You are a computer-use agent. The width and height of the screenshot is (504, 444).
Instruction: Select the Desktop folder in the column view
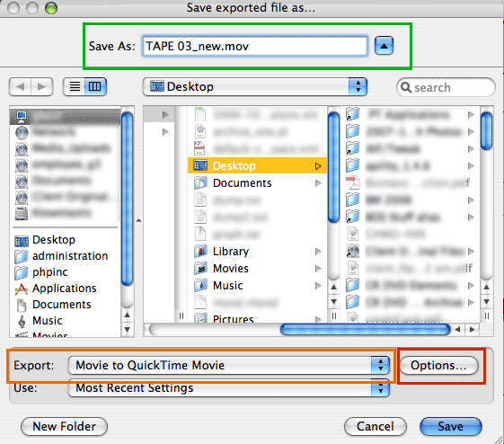pos(258,166)
